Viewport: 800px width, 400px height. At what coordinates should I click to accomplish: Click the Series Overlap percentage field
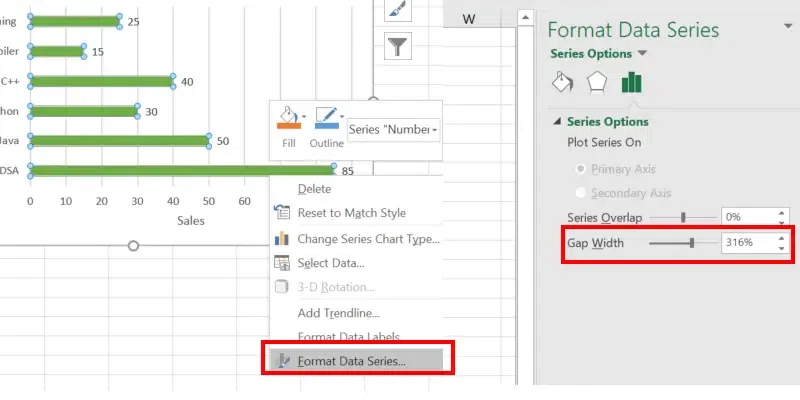748,217
